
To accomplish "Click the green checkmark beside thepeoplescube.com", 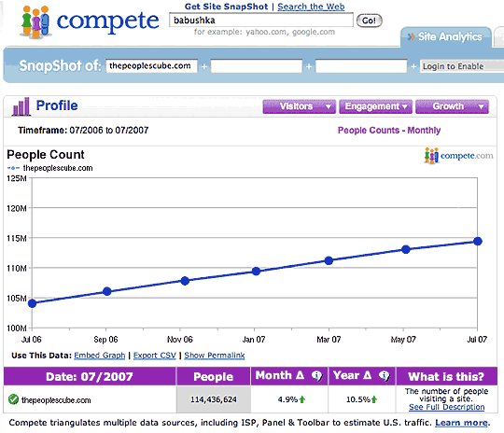I will pyautogui.click(x=13, y=399).
